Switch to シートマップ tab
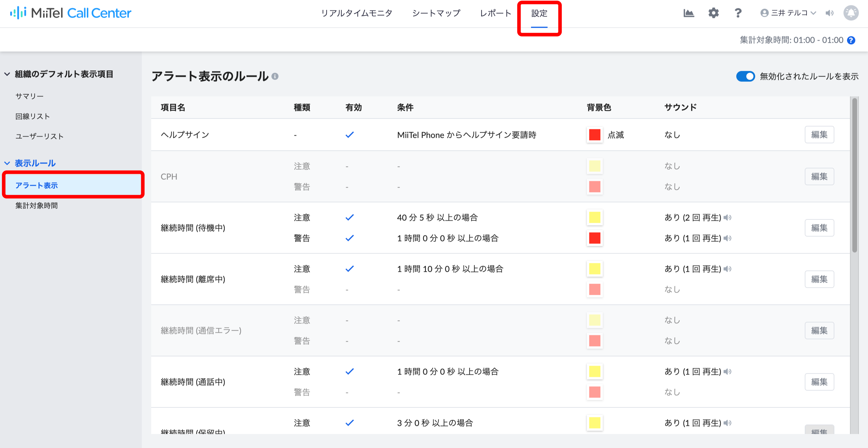Viewport: 868px width, 448px height. [436, 14]
